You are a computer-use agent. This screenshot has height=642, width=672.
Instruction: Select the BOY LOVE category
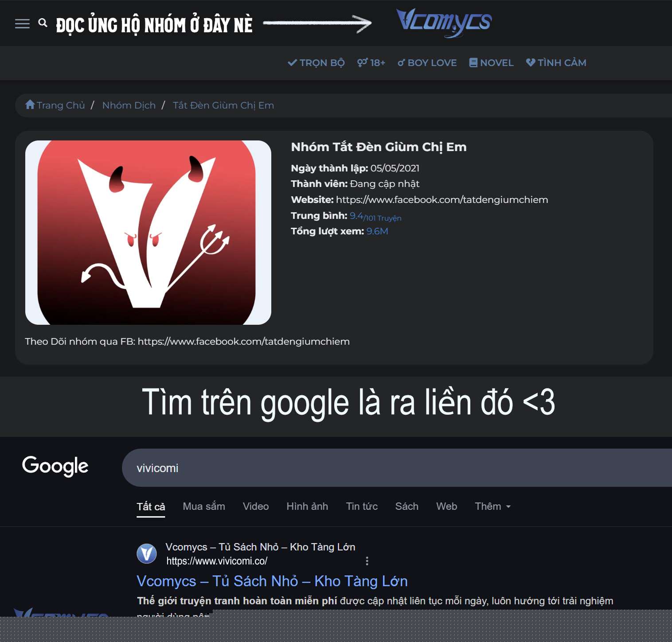point(427,63)
